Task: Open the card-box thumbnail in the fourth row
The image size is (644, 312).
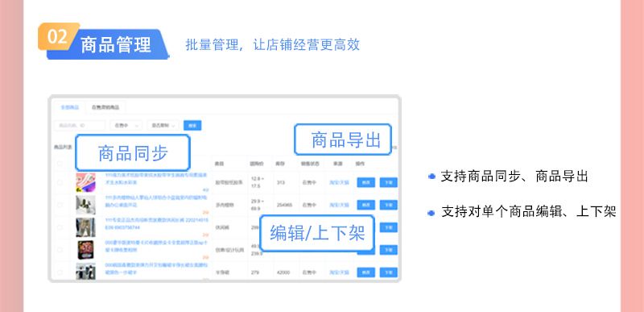Action: coord(86,250)
